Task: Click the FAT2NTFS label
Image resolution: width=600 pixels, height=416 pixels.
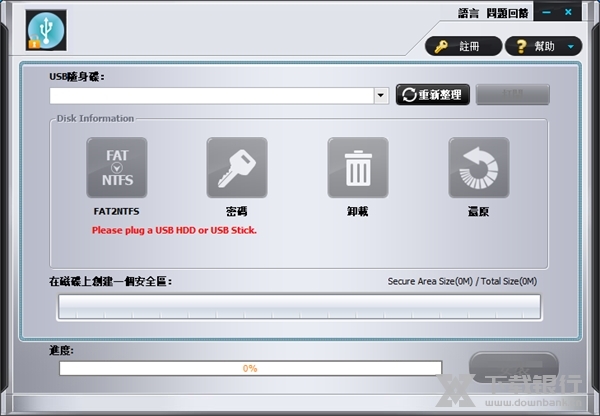Action: (x=117, y=211)
